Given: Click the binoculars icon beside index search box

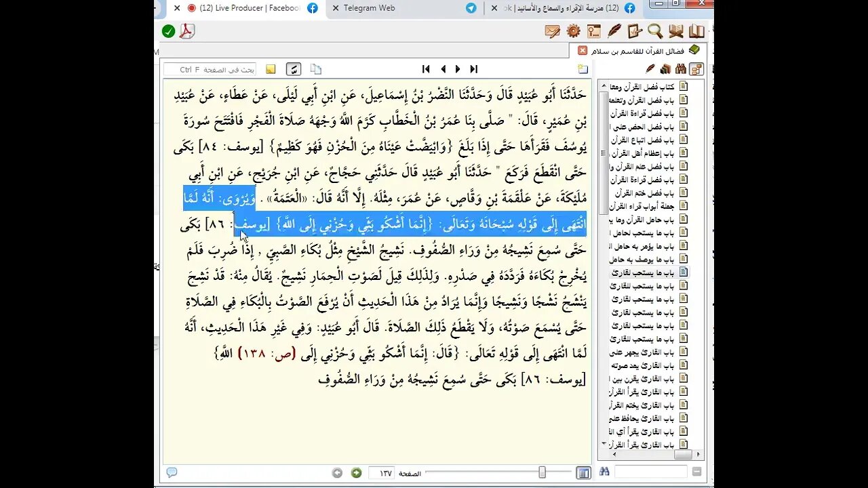Looking at the screenshot, I should tap(604, 471).
